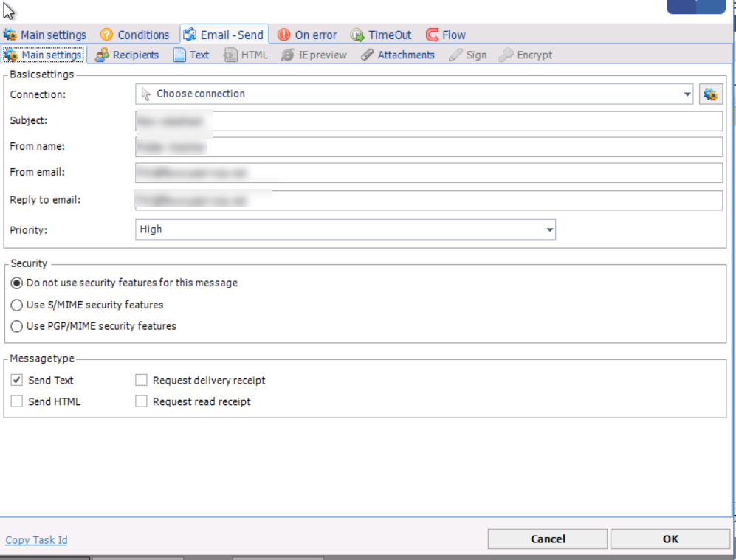Select Use PGP/MIME security features

point(17,326)
